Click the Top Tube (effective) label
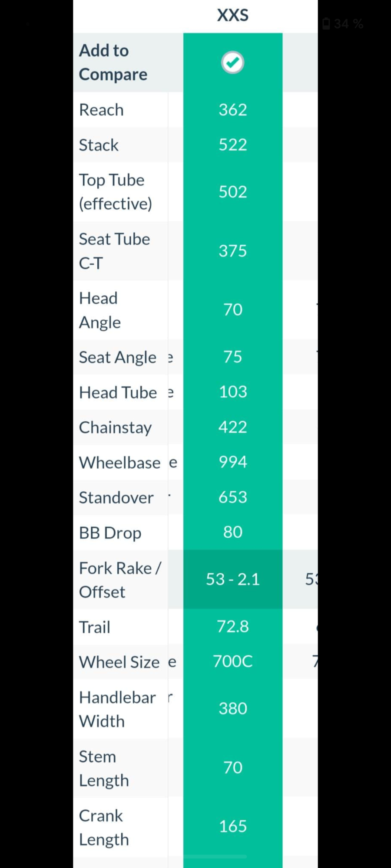The height and width of the screenshot is (868, 391). pyautogui.click(x=115, y=192)
